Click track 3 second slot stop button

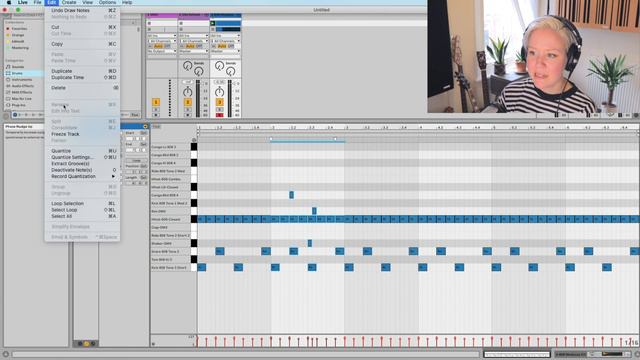coord(213,29)
